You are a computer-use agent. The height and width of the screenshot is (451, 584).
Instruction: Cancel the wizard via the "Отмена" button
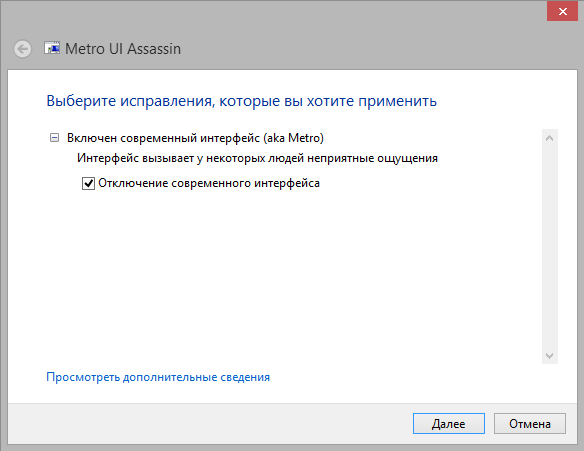[530, 424]
